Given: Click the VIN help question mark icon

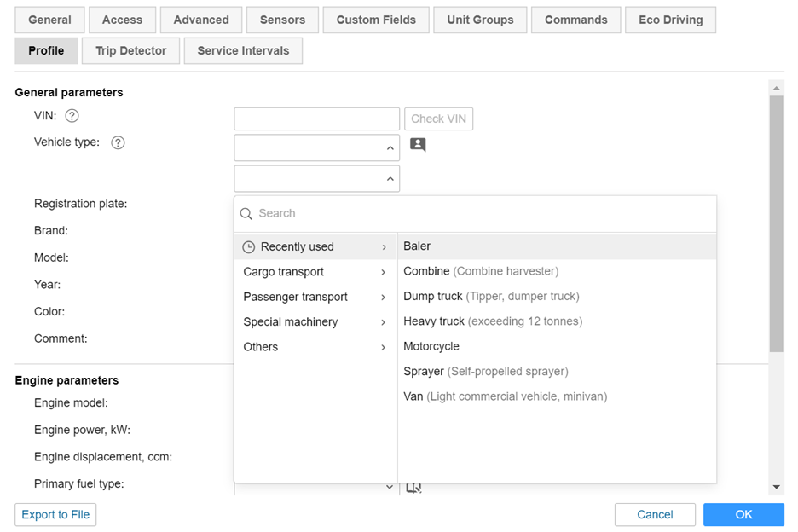Looking at the screenshot, I should tap(72, 116).
